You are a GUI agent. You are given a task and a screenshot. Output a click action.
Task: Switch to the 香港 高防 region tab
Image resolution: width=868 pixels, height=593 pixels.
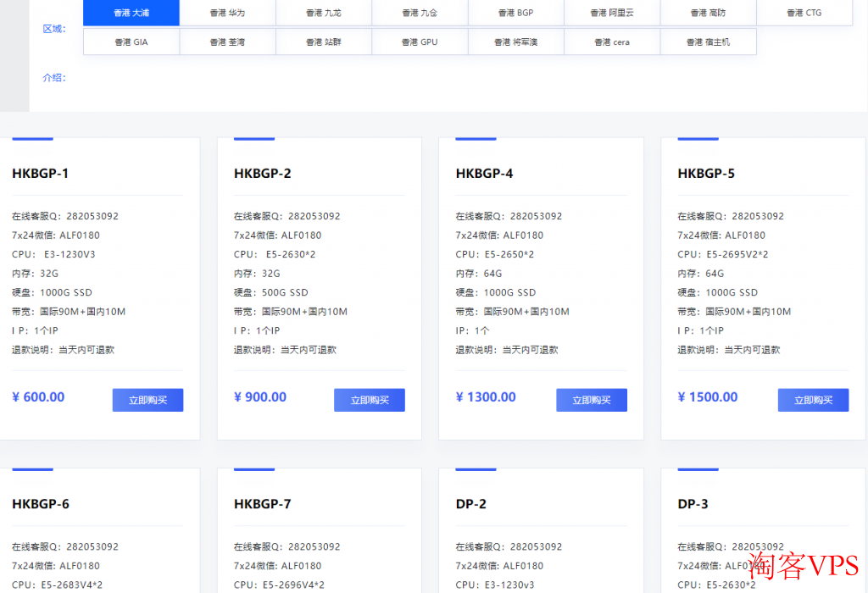708,13
